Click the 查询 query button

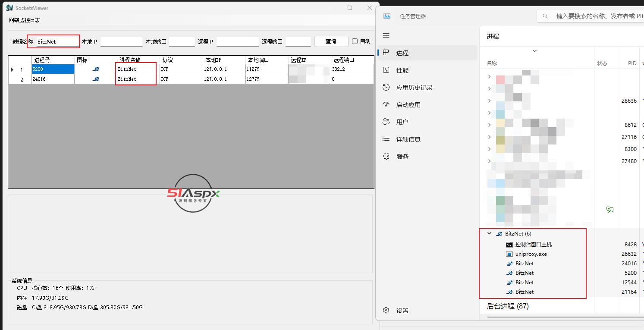tap(331, 41)
